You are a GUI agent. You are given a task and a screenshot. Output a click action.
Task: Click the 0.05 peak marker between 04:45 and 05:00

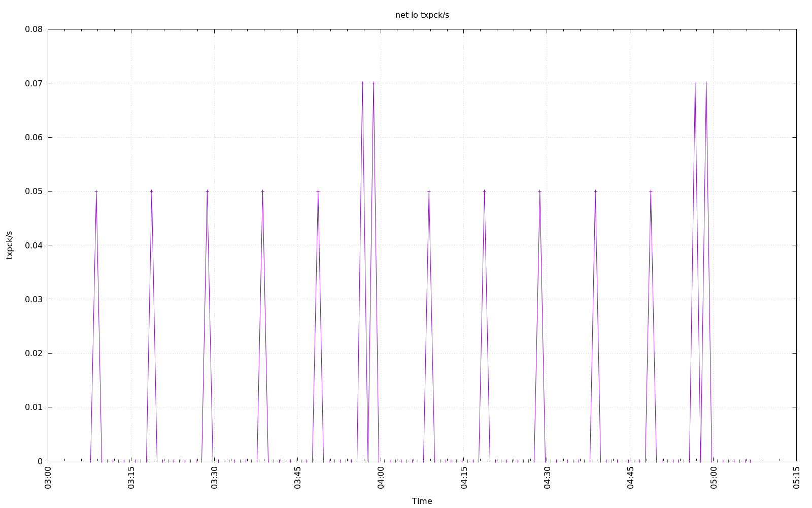tap(651, 191)
